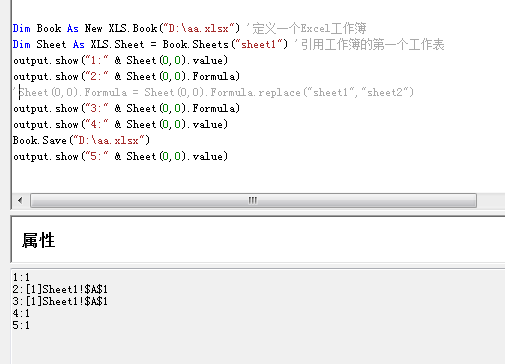
Task: Click the output.show "1:" code line
Action: point(120,60)
